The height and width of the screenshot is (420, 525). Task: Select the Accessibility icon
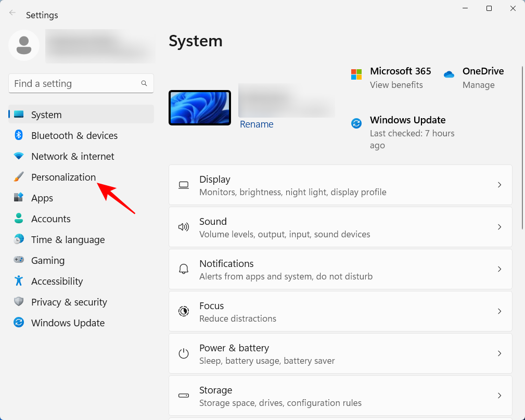click(18, 281)
